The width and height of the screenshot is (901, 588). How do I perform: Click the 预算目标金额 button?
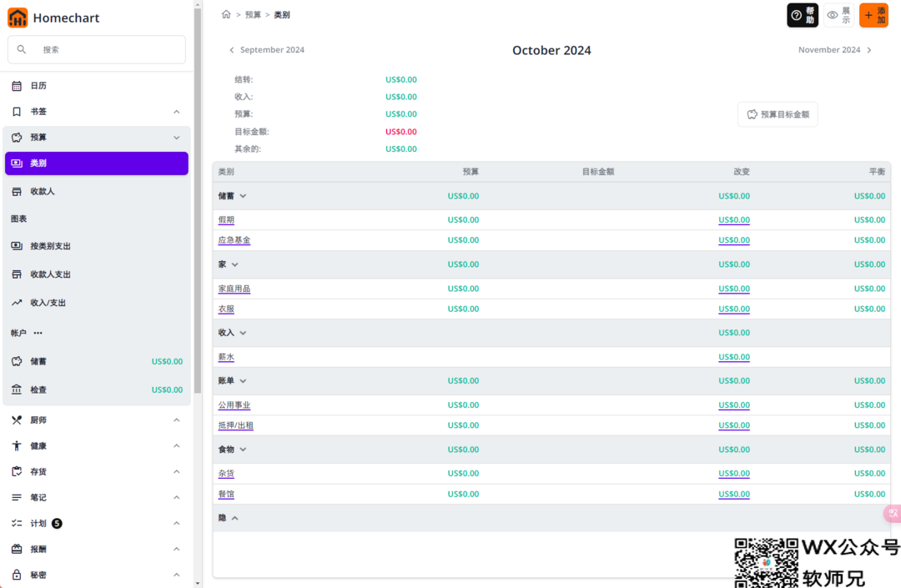click(x=778, y=114)
